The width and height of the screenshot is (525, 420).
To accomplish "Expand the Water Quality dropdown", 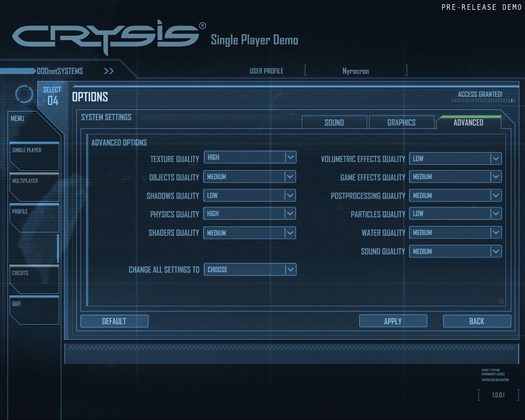I will pyautogui.click(x=455, y=233).
